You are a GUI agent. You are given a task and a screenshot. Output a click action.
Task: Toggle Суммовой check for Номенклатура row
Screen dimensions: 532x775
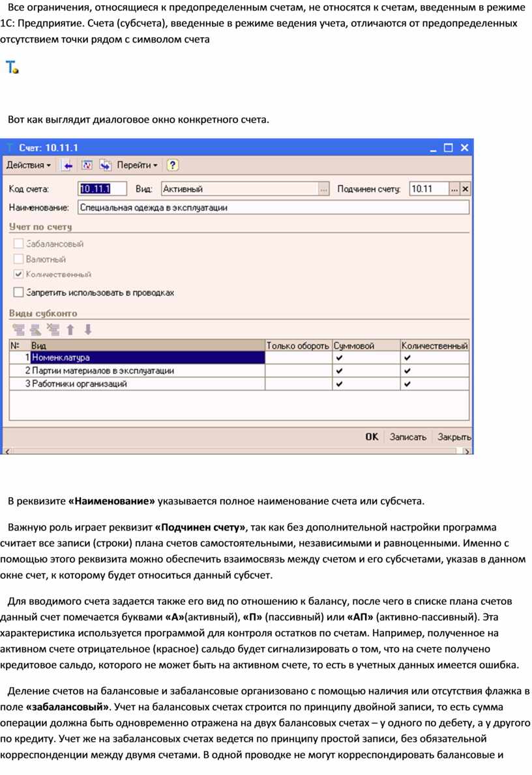click(x=339, y=358)
